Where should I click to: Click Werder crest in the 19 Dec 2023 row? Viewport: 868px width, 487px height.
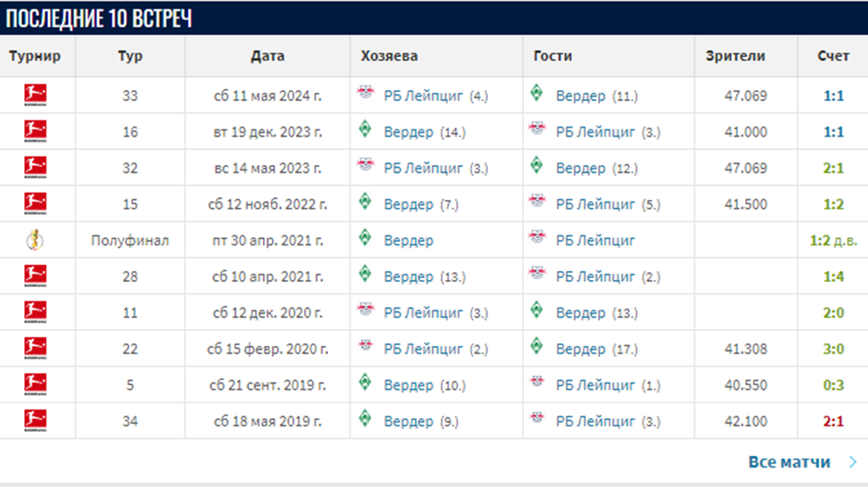(x=365, y=131)
